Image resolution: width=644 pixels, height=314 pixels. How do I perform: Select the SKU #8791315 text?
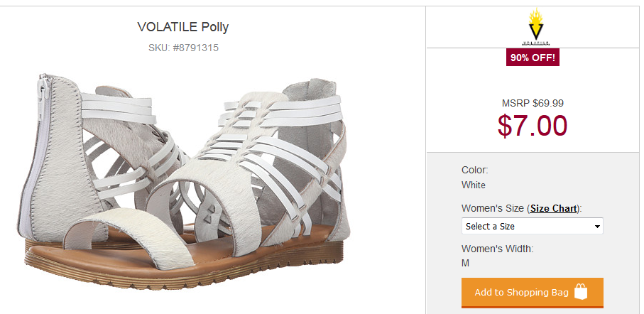(x=184, y=48)
